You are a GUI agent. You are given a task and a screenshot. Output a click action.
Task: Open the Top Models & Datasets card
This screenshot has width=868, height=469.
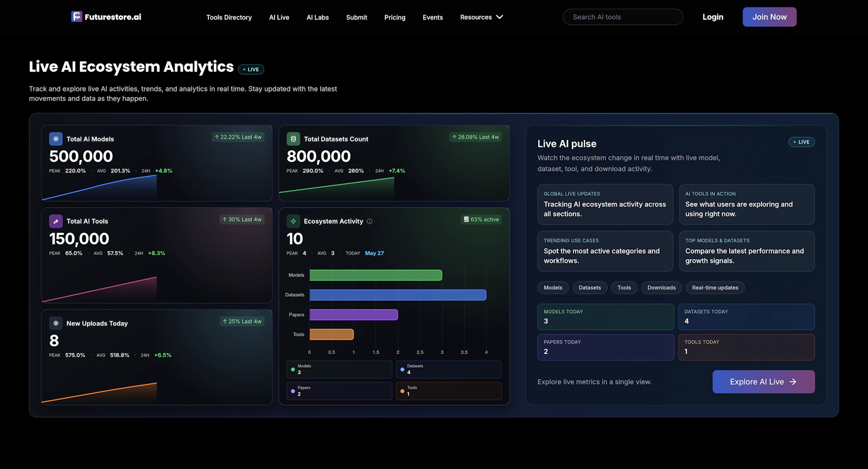coord(747,251)
